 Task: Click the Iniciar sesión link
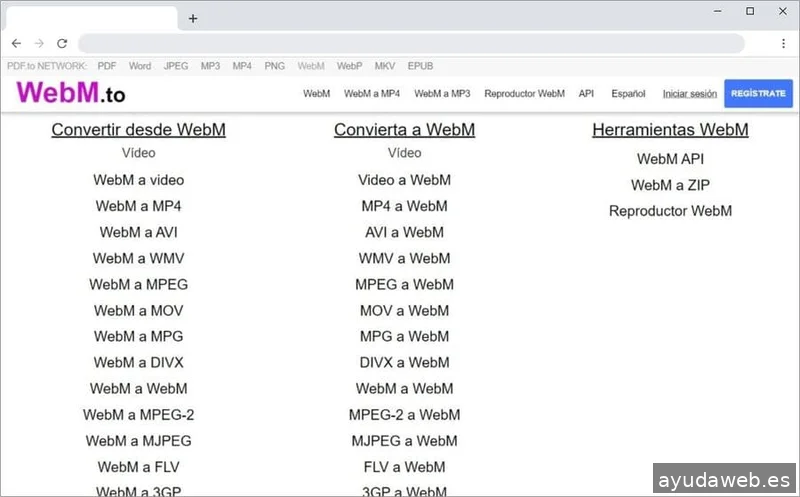coord(689,94)
